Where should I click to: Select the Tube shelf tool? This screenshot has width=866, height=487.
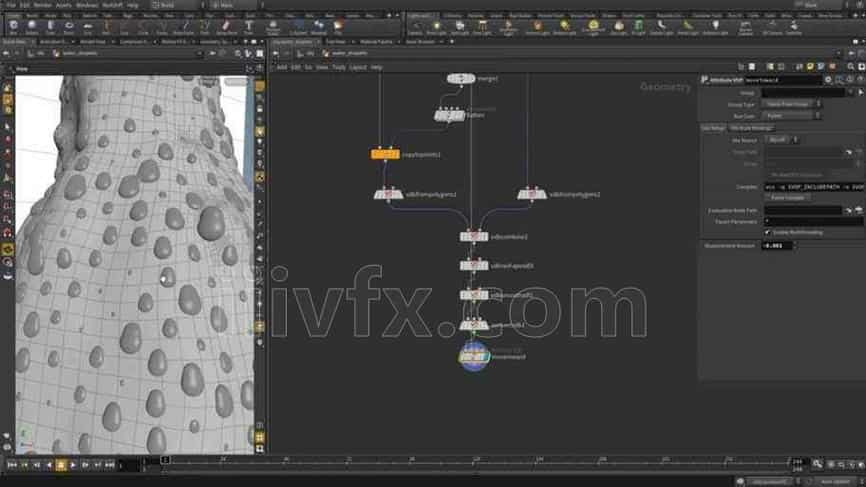(50, 27)
